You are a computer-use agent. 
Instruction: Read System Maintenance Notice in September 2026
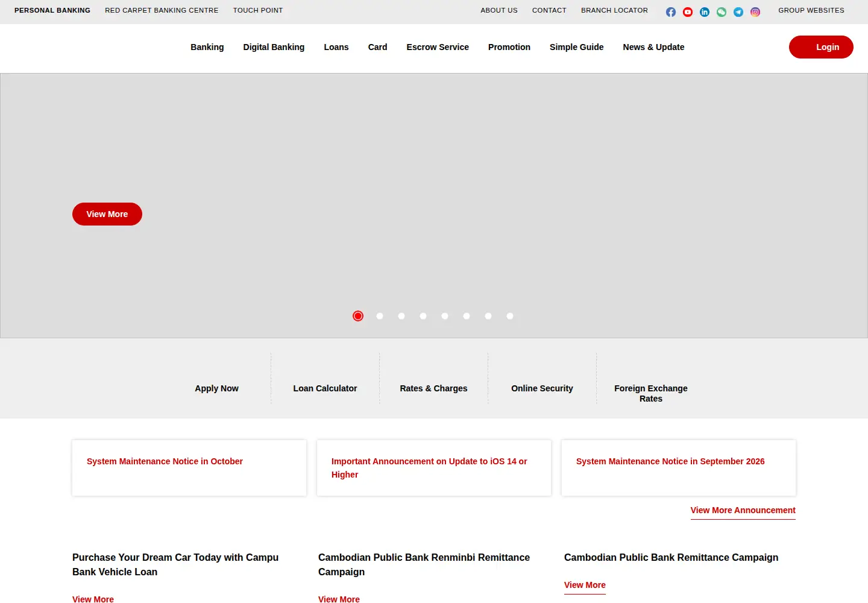(670, 461)
